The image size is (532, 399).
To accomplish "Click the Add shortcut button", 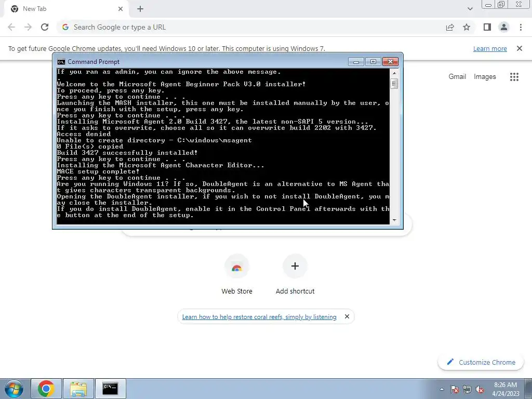I will point(295,274).
